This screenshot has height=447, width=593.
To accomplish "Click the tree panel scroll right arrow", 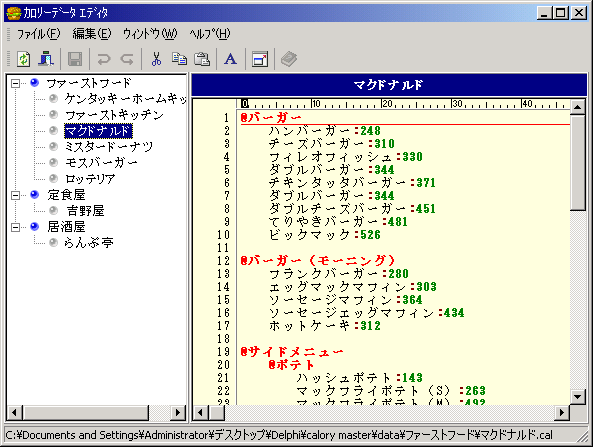I will (x=178, y=412).
